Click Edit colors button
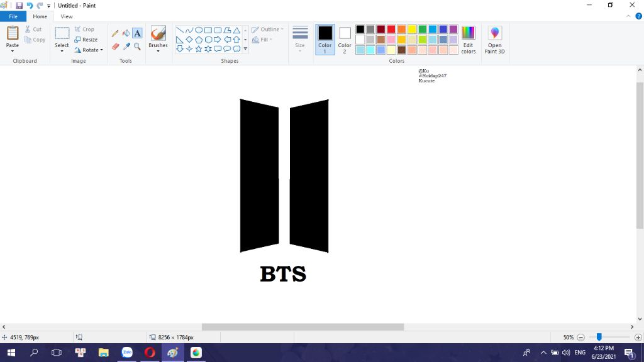The width and height of the screenshot is (644, 362). click(x=468, y=40)
